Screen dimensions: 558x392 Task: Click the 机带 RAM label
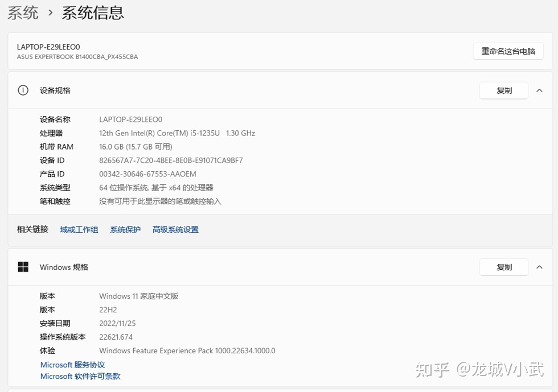point(56,147)
